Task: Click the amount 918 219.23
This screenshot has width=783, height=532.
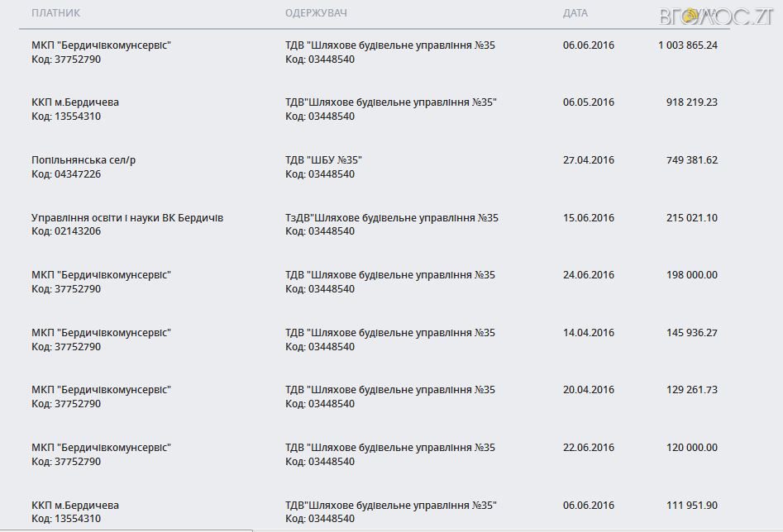Action: [691, 102]
